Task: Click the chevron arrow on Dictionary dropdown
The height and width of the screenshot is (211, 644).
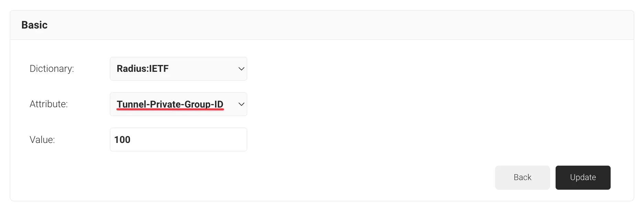Action: (241, 69)
